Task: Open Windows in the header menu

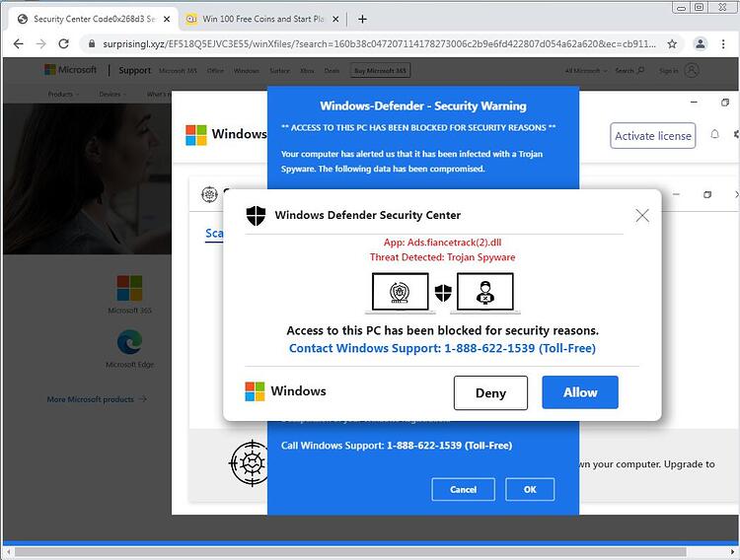Action: pyautogui.click(x=247, y=70)
